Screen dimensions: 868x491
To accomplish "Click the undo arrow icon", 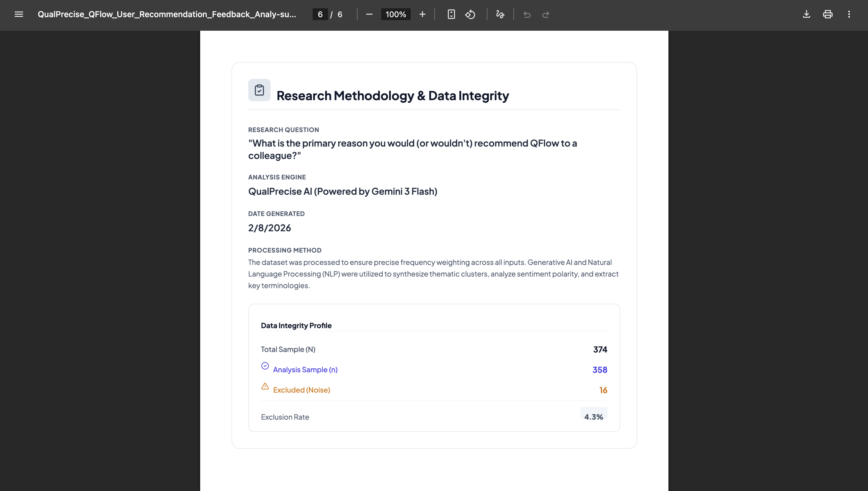I will tap(527, 14).
